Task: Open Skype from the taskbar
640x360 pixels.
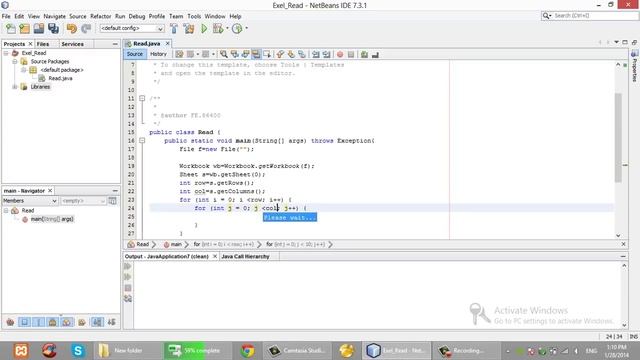Action: [78, 351]
